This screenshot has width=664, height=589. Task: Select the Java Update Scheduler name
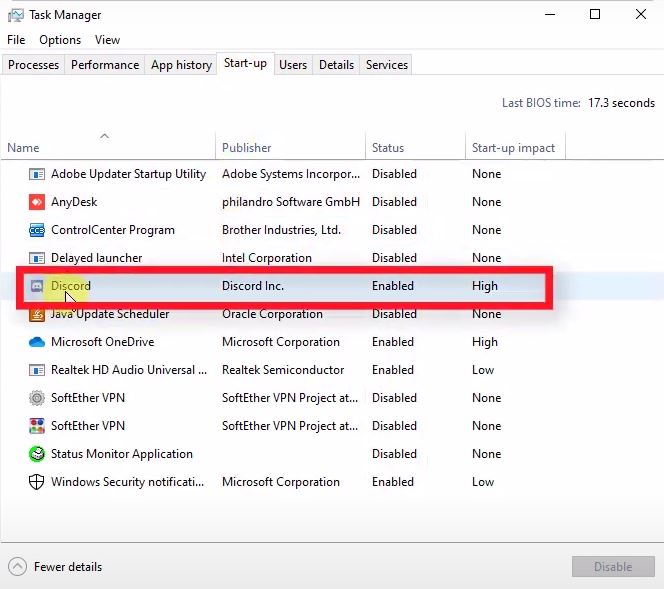[110, 314]
